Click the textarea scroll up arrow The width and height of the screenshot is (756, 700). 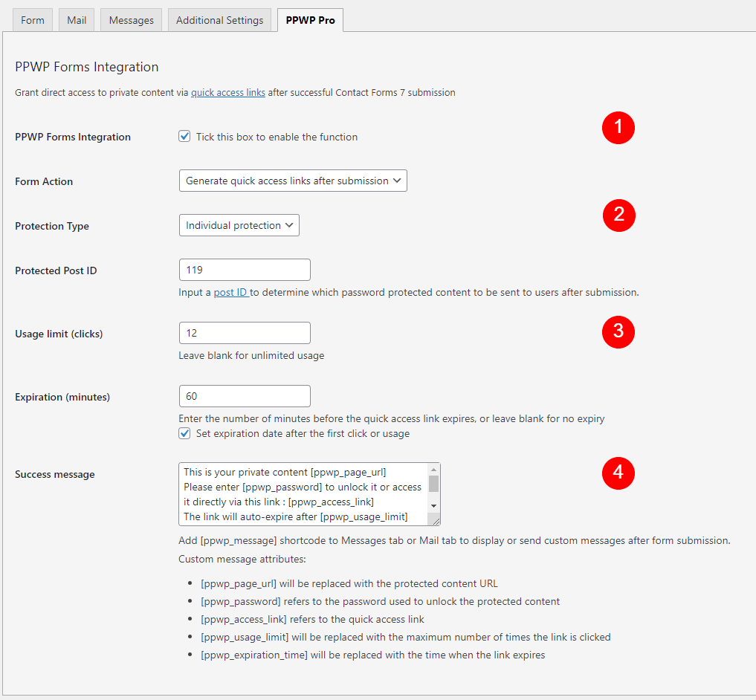pyautogui.click(x=433, y=470)
